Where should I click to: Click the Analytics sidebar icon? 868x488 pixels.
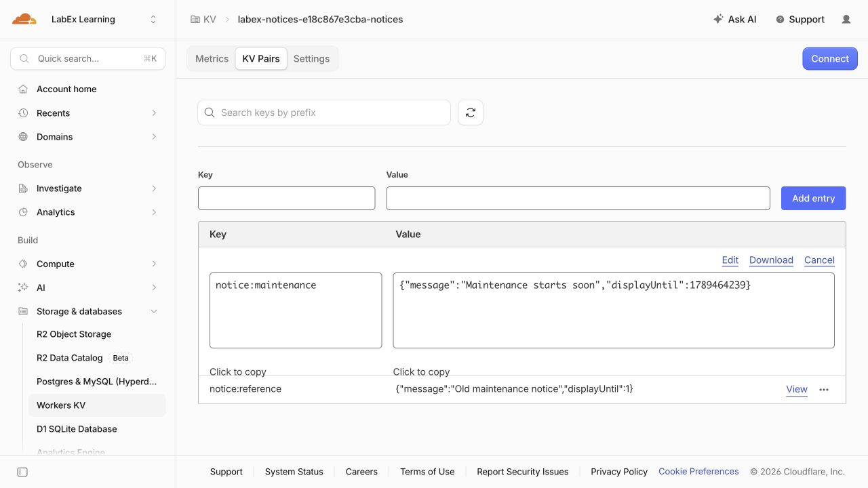coord(23,212)
